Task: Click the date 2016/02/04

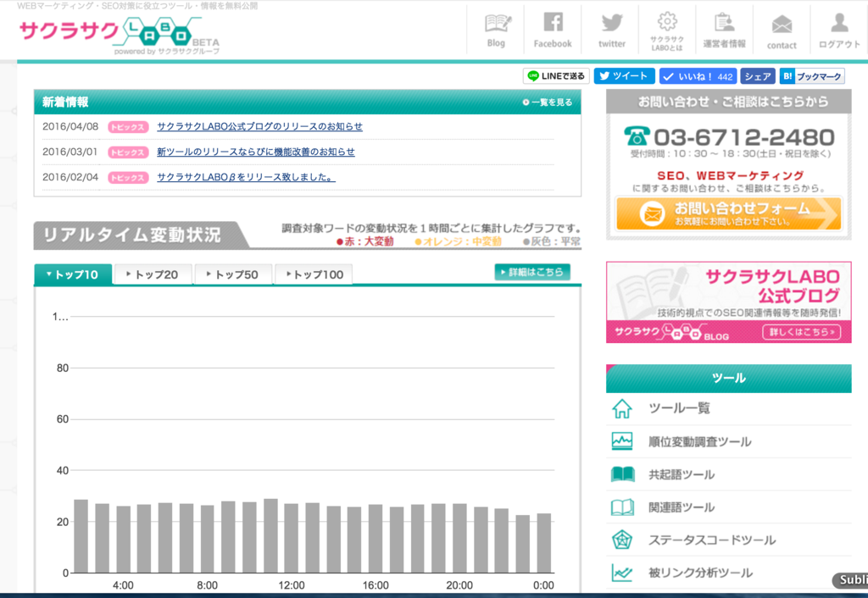Action: pos(70,177)
